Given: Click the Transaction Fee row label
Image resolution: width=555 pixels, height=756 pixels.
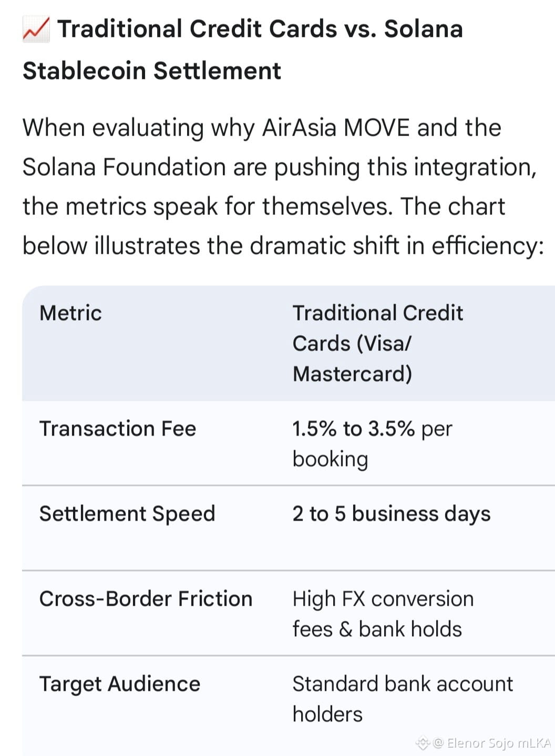Looking at the screenshot, I should pos(118,429).
